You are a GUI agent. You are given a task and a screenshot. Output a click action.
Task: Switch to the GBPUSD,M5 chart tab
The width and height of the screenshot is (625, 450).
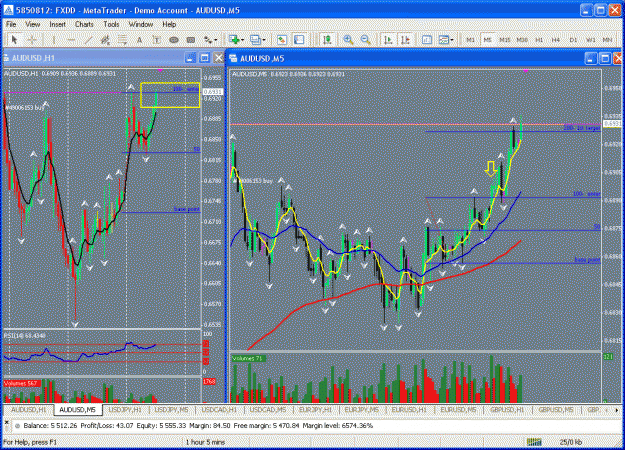[556, 410]
